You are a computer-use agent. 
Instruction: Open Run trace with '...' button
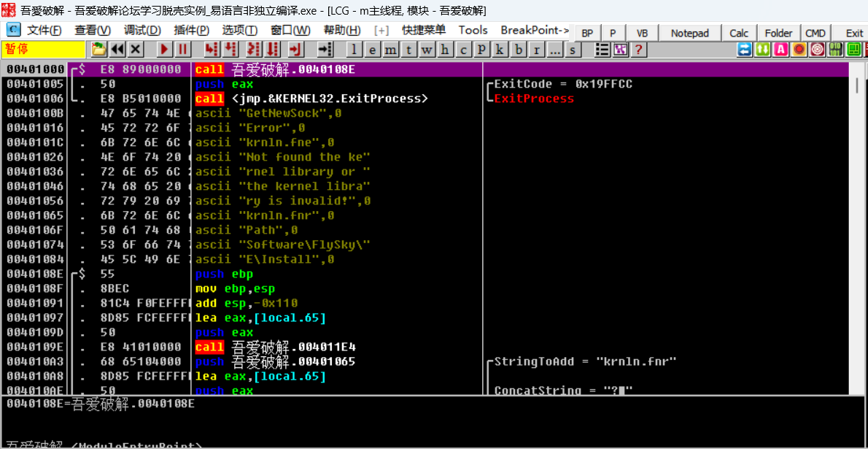click(x=554, y=50)
